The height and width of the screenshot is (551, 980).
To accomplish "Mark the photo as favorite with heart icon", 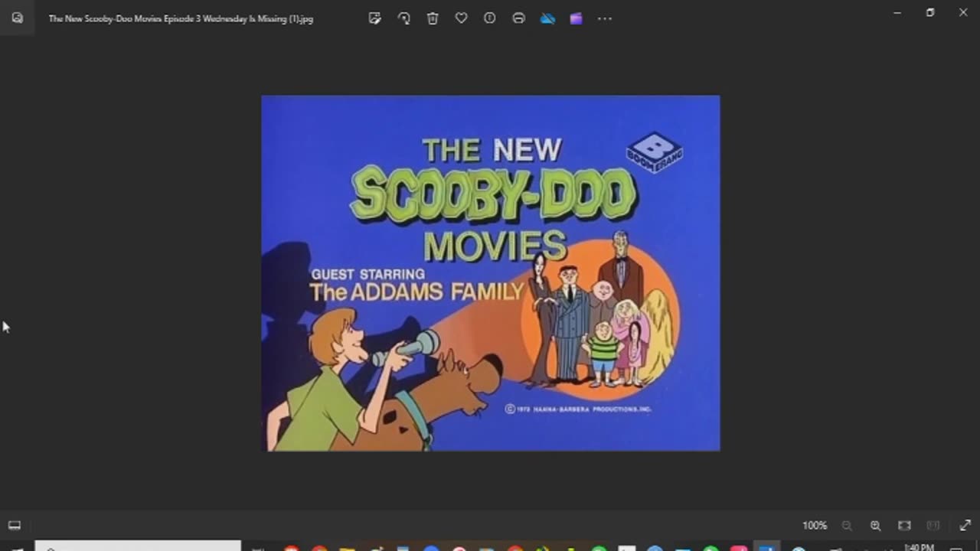I will coord(461,18).
